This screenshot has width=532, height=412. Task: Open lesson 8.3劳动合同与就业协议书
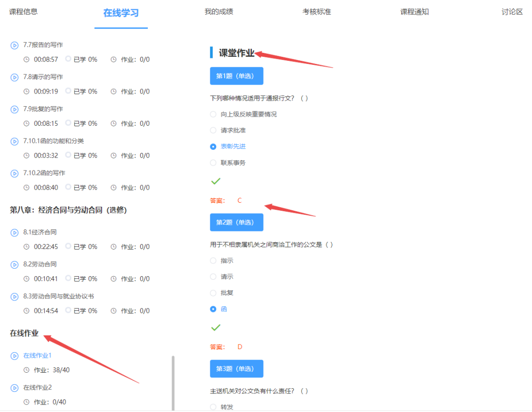(58, 296)
